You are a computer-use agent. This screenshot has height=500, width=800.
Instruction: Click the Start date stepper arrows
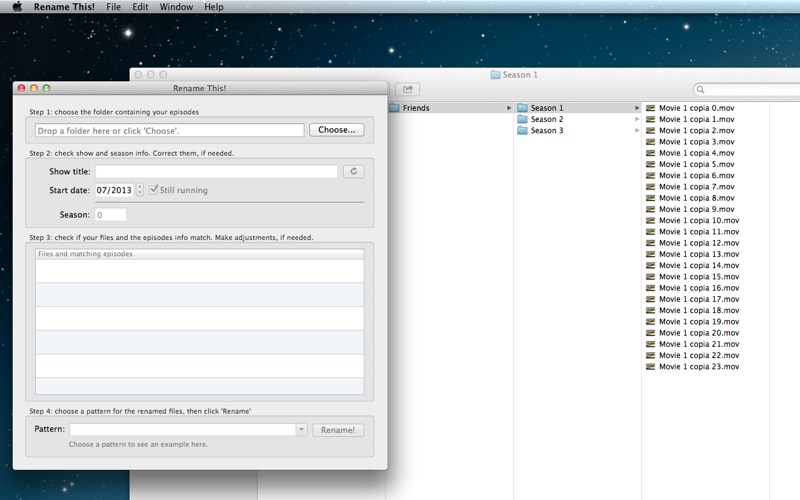[x=140, y=190]
